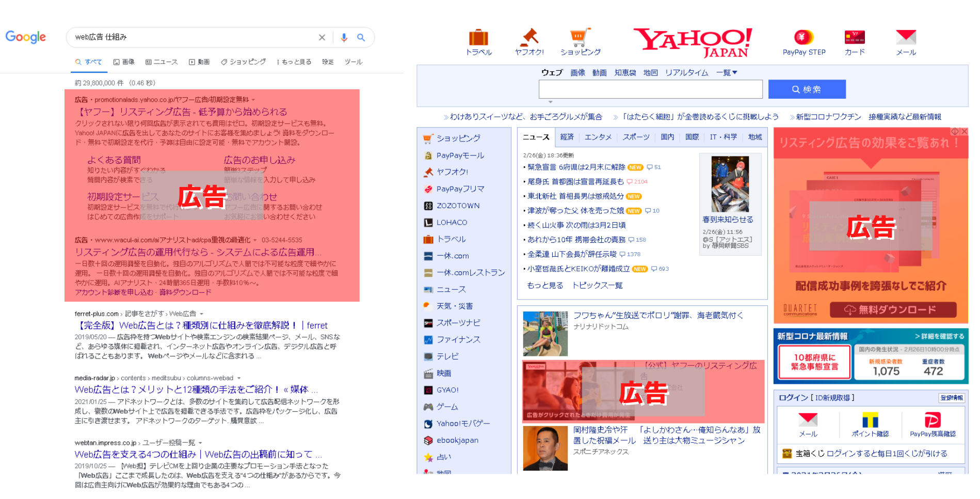Click トピックス一覧 link
The width and height of the screenshot is (980, 499).
point(597,286)
